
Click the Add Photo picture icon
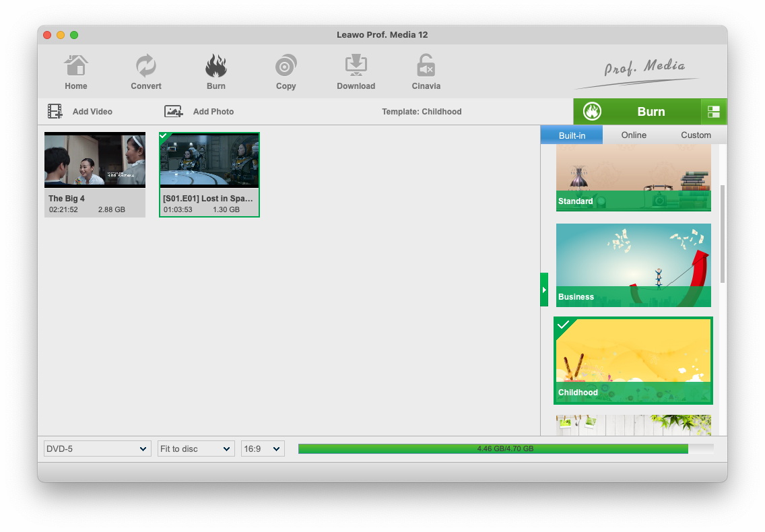coord(173,111)
